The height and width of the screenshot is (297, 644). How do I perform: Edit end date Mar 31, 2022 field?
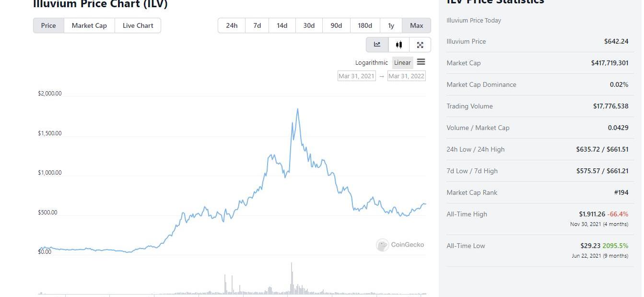(406, 76)
